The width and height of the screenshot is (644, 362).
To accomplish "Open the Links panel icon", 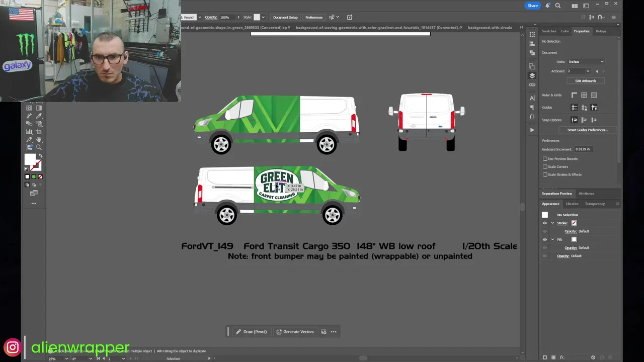I will (x=532, y=84).
